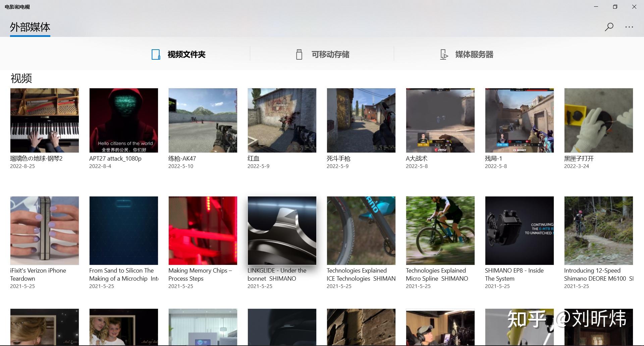This screenshot has width=644, height=346.
Task: Click the media server icon
Action: 444,54
